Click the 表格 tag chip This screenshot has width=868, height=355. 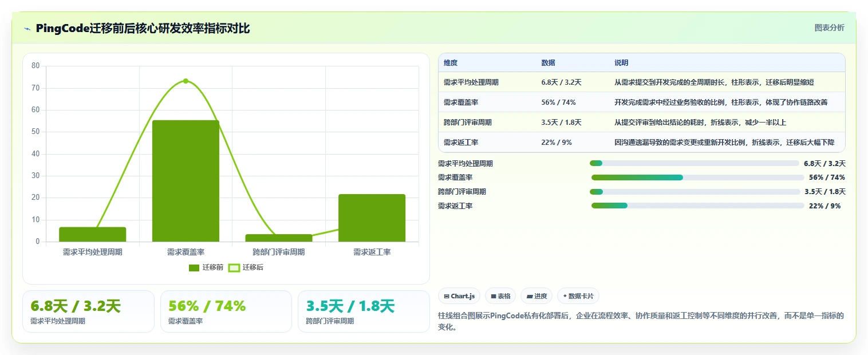coord(500,296)
